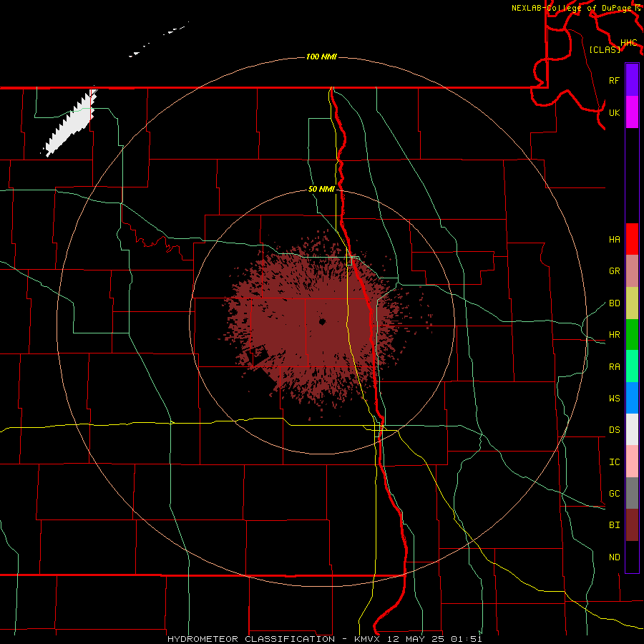644x644 pixels.
Task: Click the HA red legend swatch
Action: [x=632, y=239]
